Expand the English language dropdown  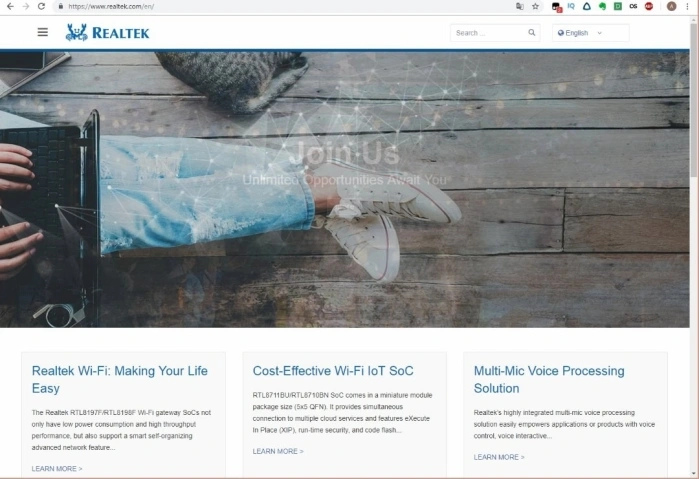click(x=591, y=33)
